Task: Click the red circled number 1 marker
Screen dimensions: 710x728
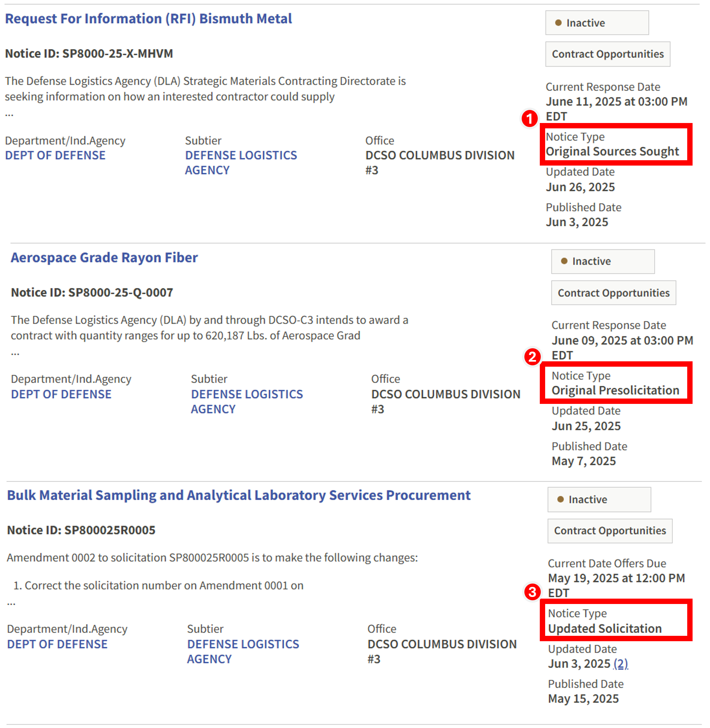Action: (x=529, y=119)
